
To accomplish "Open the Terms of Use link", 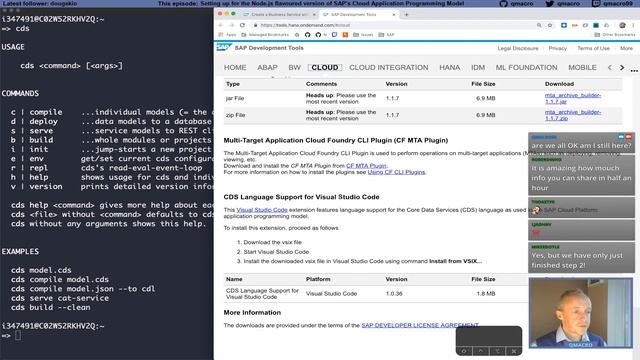I will 593,48.
